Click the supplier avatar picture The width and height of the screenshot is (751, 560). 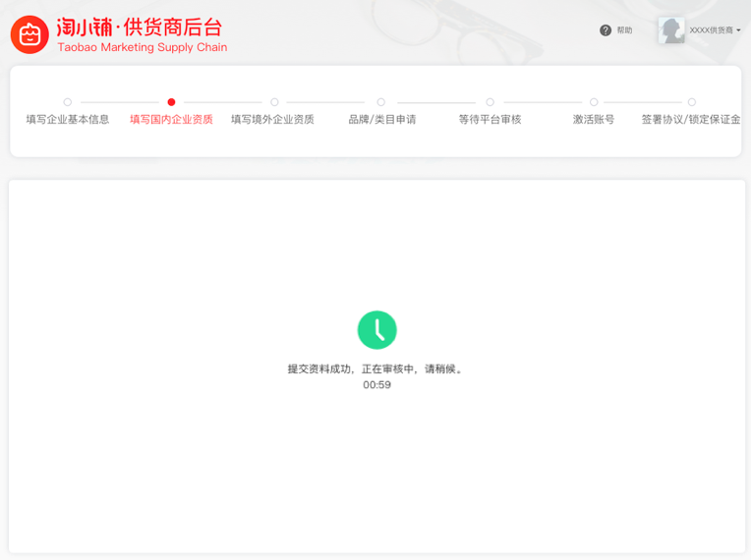click(671, 30)
